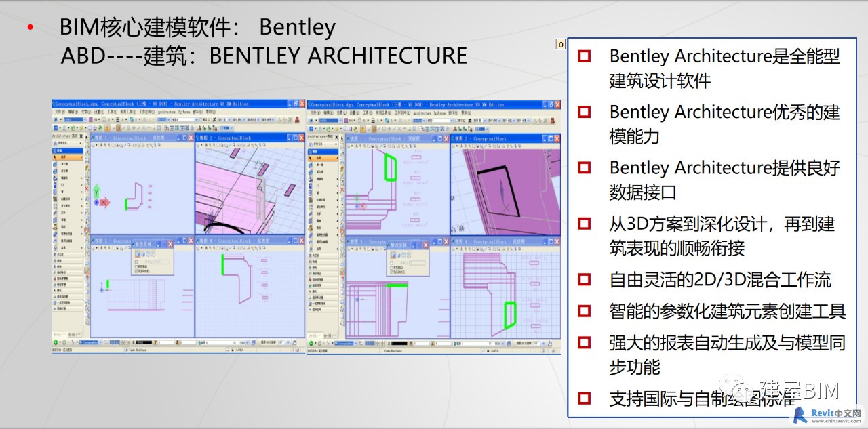Screen dimensions: 868x429
Task: Activate 视图 4 title bar in right window
Action: tap(505, 241)
